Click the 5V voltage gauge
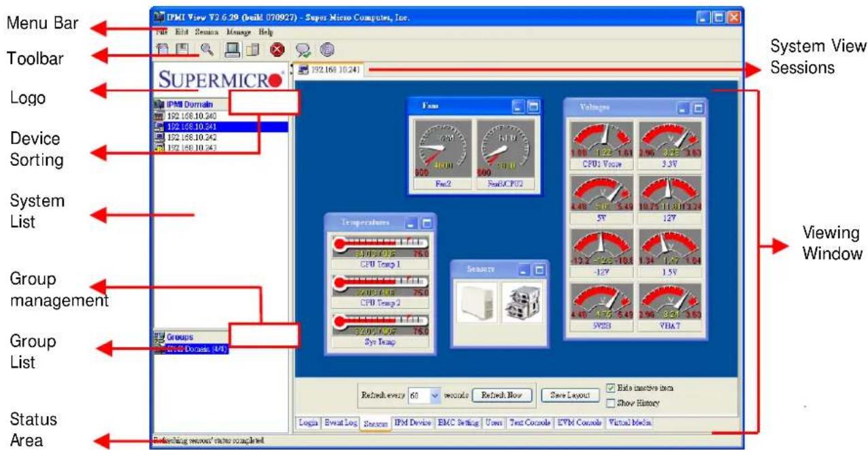Screen dimensions: 868x450 (x=601, y=194)
